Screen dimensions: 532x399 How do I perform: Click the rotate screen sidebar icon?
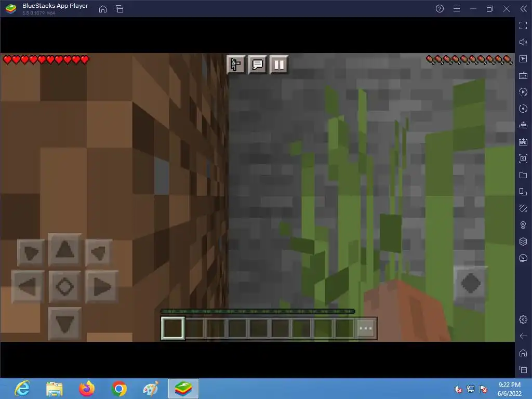click(523, 208)
